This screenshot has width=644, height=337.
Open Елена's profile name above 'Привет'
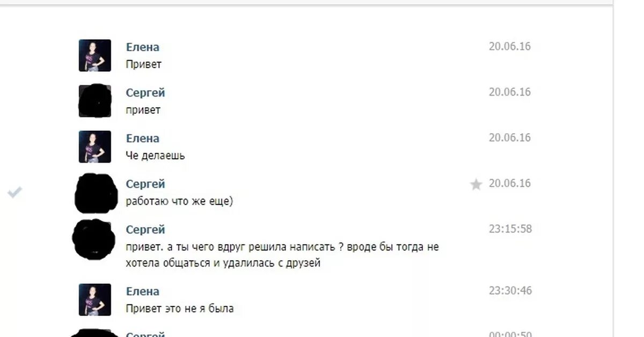pyautogui.click(x=143, y=47)
